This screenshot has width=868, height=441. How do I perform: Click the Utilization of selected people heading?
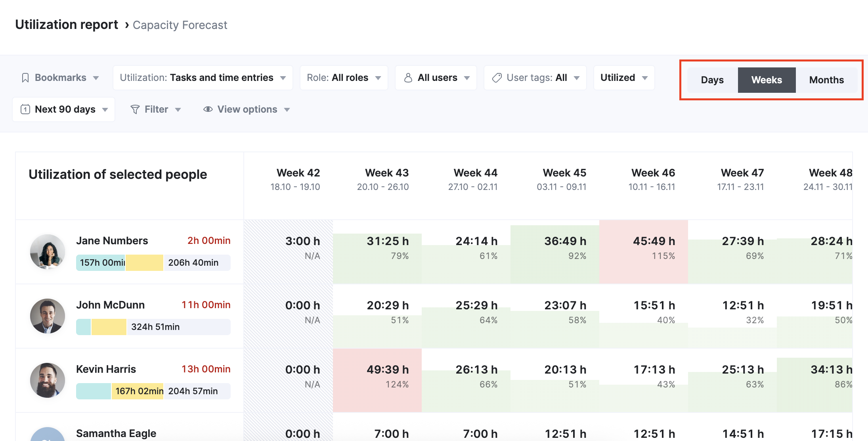(x=118, y=174)
